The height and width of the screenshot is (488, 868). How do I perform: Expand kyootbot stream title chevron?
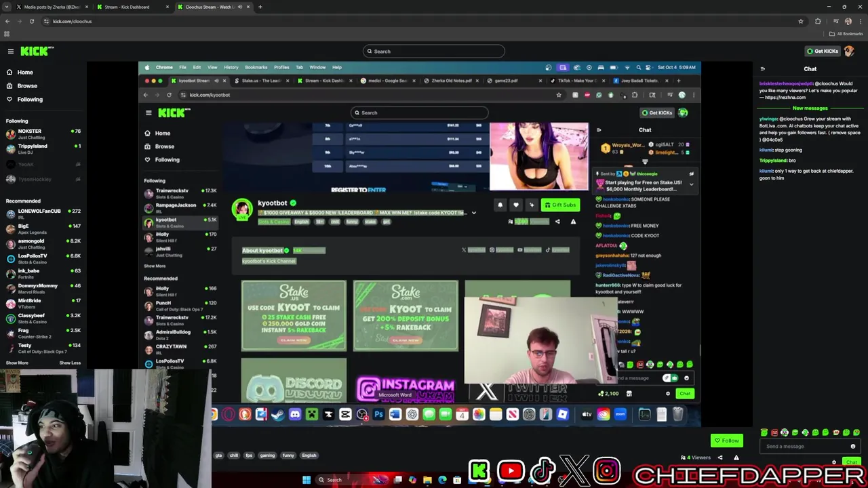click(473, 213)
